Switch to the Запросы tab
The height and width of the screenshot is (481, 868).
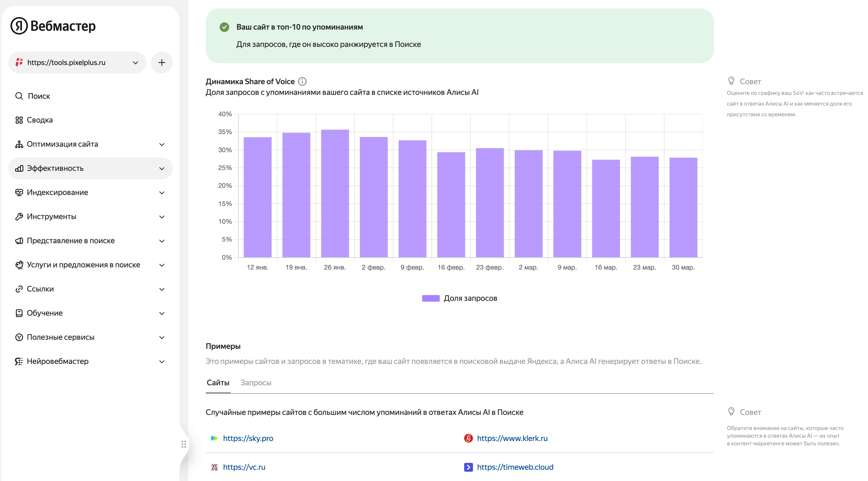coord(256,383)
